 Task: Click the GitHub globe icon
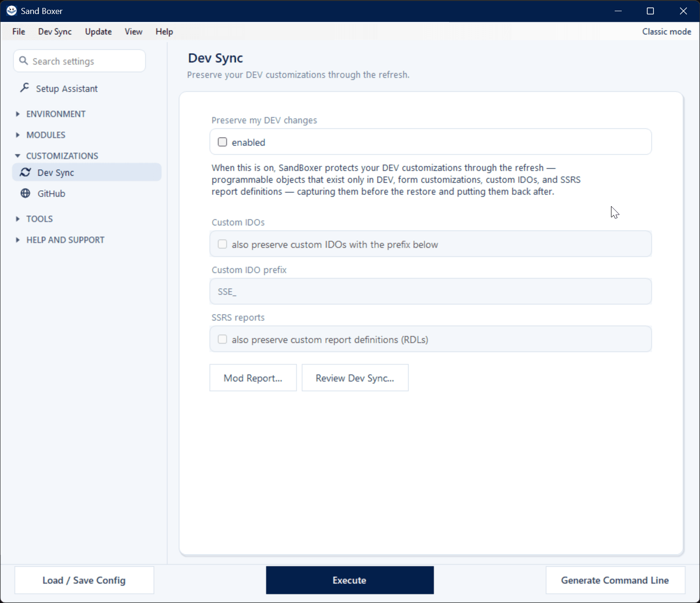(25, 193)
